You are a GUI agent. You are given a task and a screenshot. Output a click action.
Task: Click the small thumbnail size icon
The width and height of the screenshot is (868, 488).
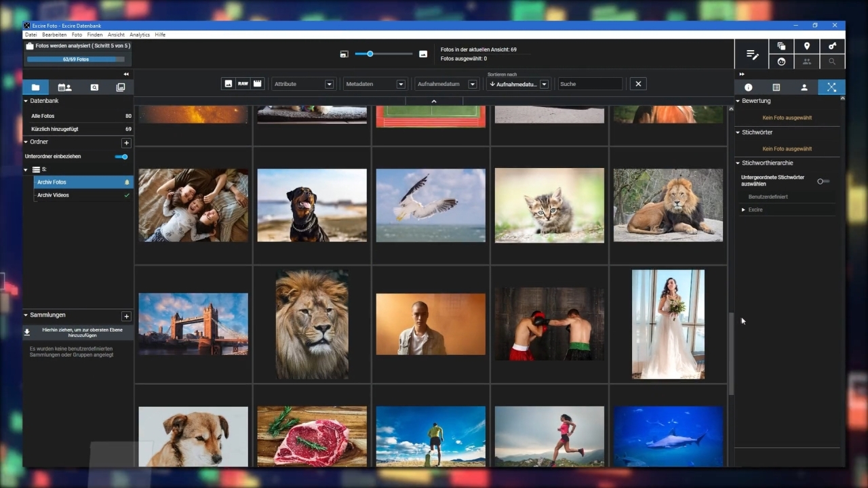[344, 54]
